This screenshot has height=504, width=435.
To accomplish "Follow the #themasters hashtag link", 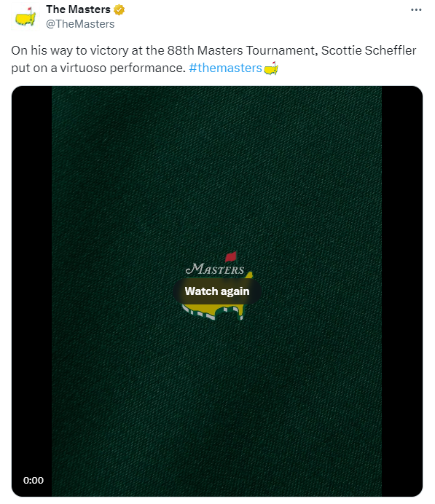I will 225,68.
